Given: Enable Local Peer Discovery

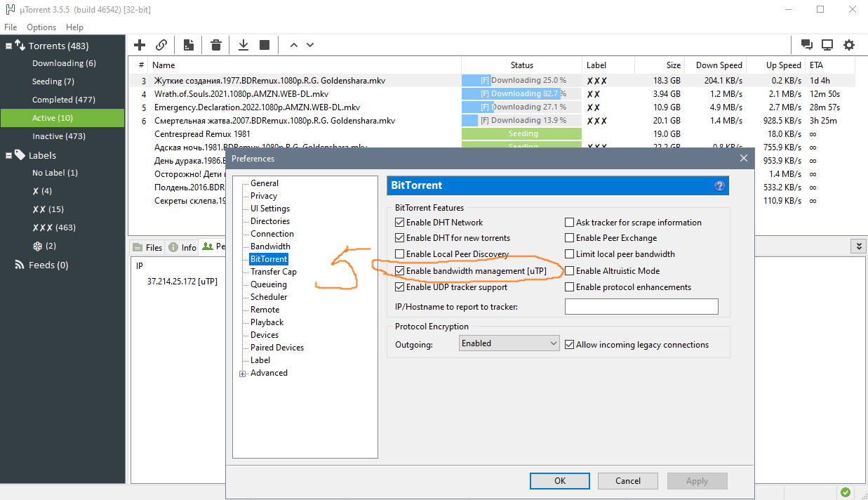Looking at the screenshot, I should tap(400, 254).
